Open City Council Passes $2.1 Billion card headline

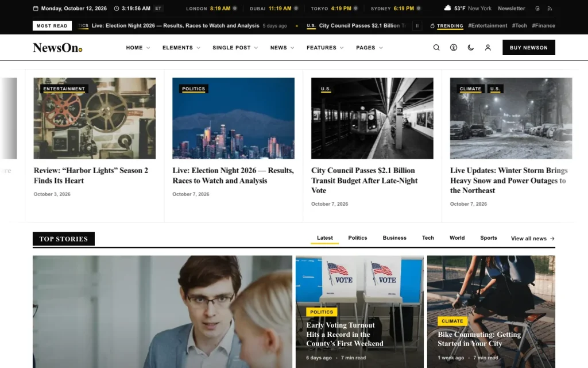(x=364, y=180)
